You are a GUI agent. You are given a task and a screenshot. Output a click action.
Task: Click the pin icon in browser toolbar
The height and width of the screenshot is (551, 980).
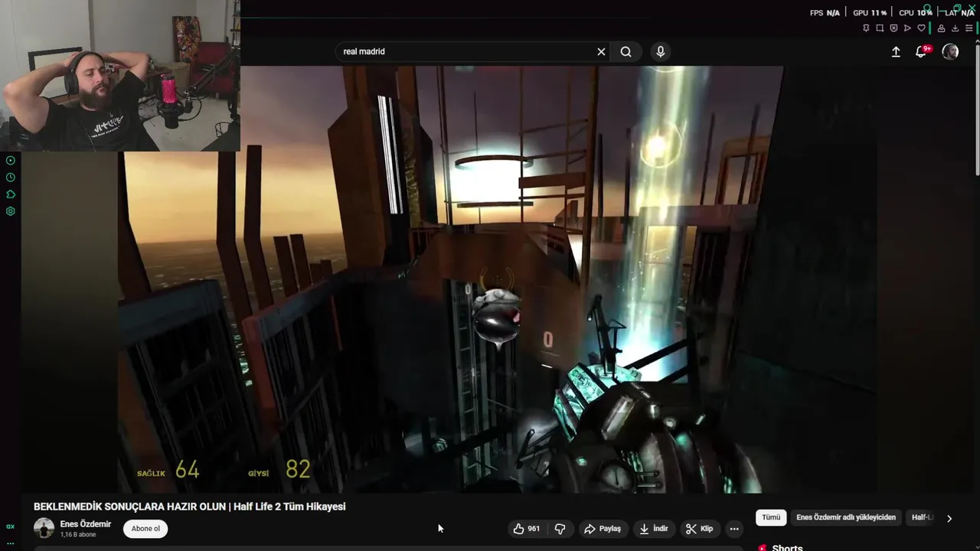866,28
